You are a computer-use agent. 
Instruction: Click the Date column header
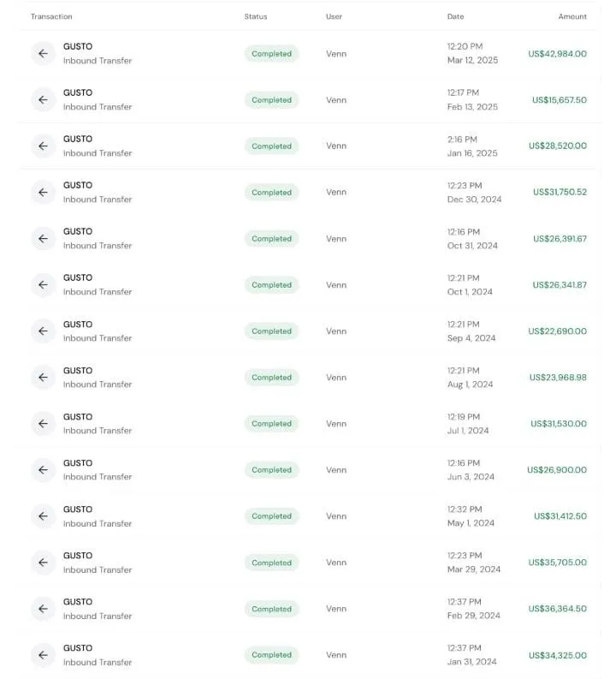point(455,16)
